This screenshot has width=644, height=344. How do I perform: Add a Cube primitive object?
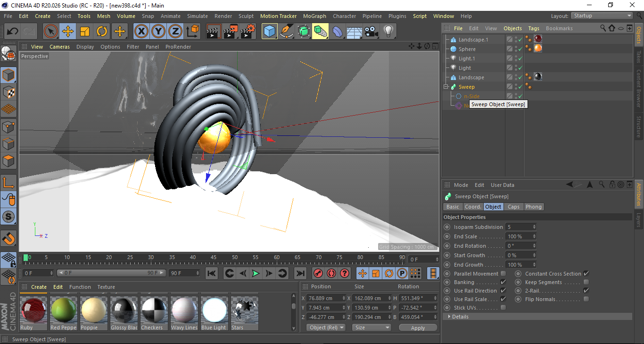coord(269,32)
